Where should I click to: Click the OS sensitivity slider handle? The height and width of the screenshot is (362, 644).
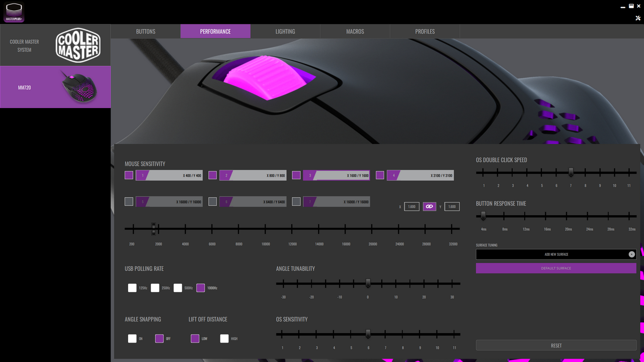pos(368,334)
